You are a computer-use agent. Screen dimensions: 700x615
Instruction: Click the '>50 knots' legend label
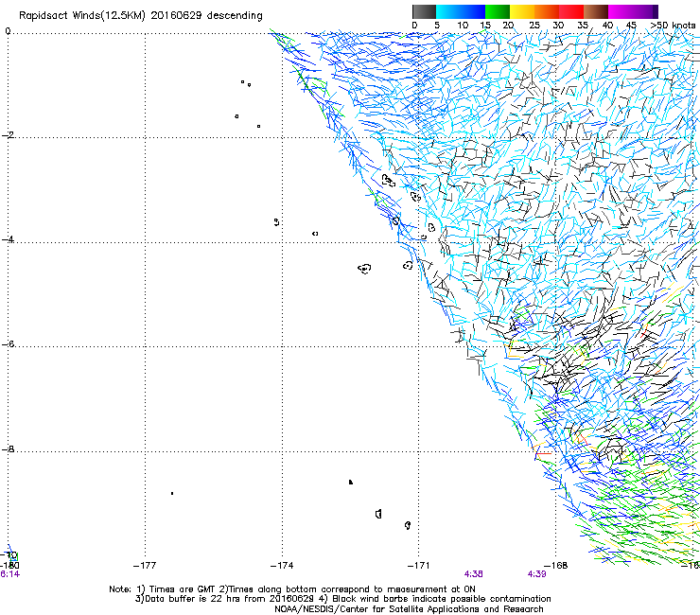point(673,26)
